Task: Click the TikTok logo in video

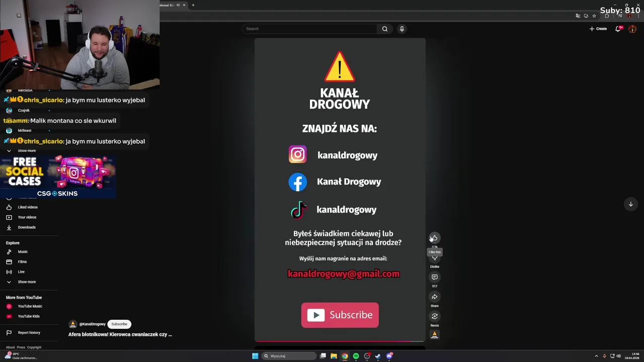Action: 298,210
